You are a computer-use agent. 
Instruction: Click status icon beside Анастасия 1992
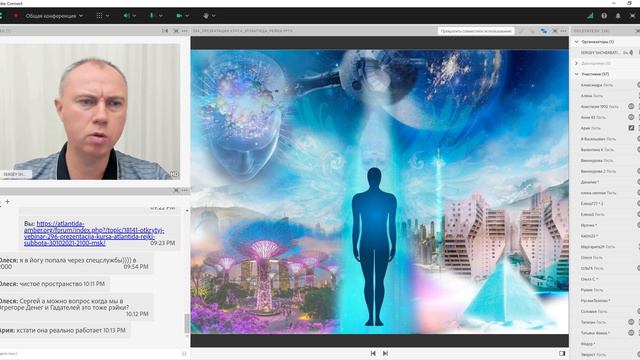[x=631, y=107]
